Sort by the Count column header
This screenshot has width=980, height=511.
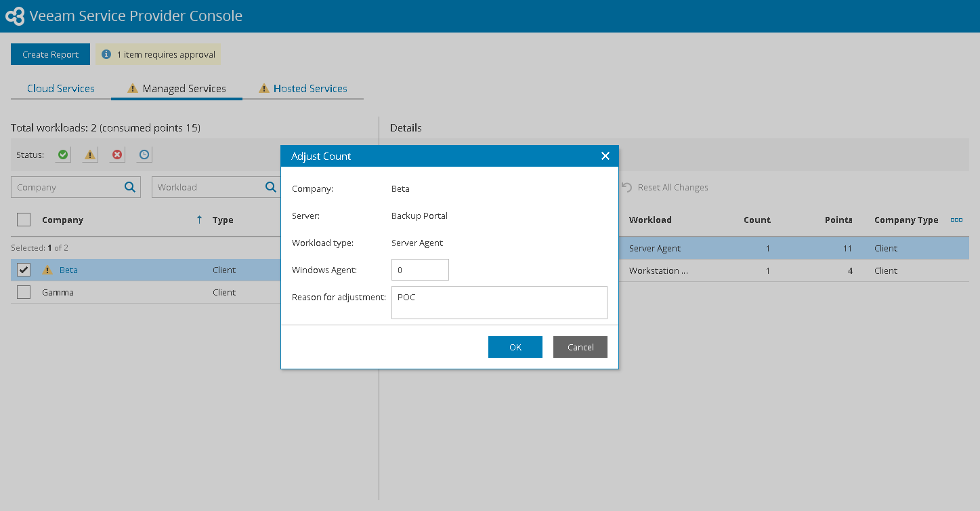pyautogui.click(x=757, y=220)
